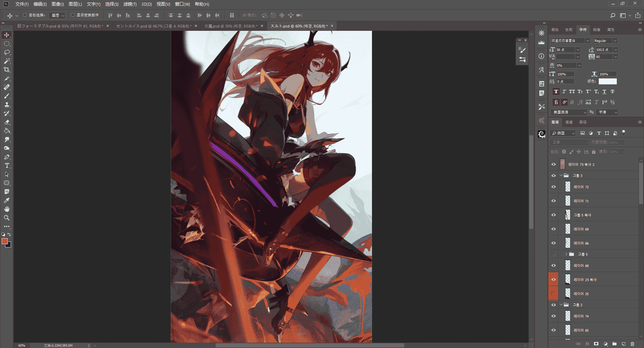The width and height of the screenshot is (644, 348).
Task: Open the text color swatch
Action: 607,81
